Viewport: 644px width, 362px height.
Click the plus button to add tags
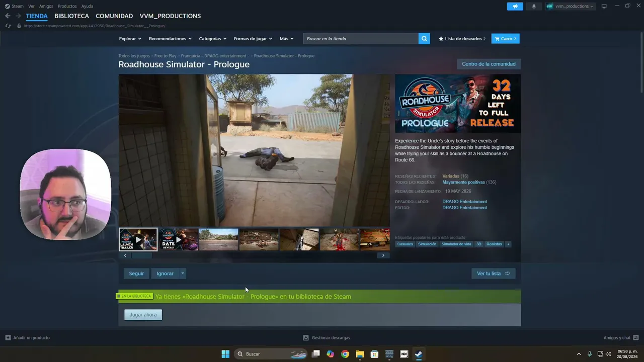click(508, 244)
